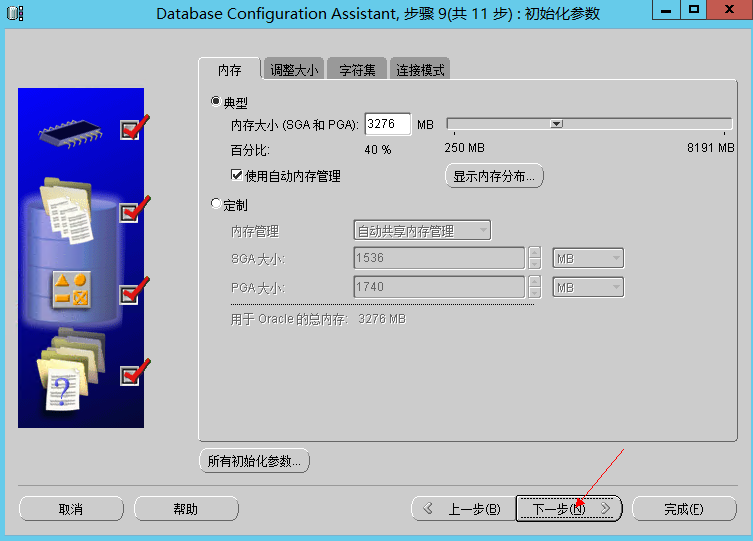Click the documents folder icon on database
The width and height of the screenshot is (753, 541).
click(68, 210)
